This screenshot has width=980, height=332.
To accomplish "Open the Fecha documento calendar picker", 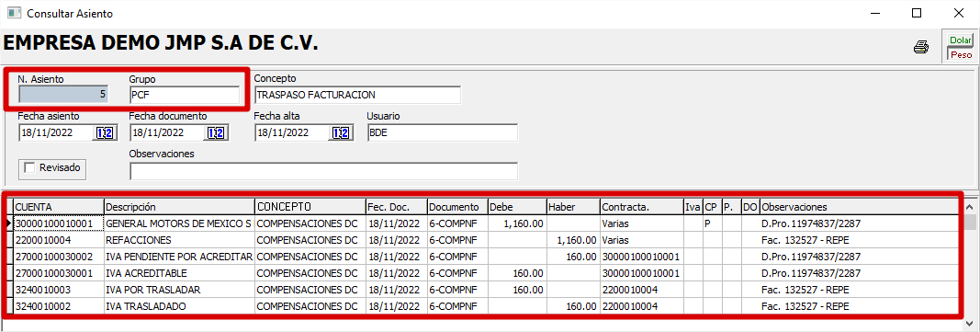I will (x=216, y=132).
